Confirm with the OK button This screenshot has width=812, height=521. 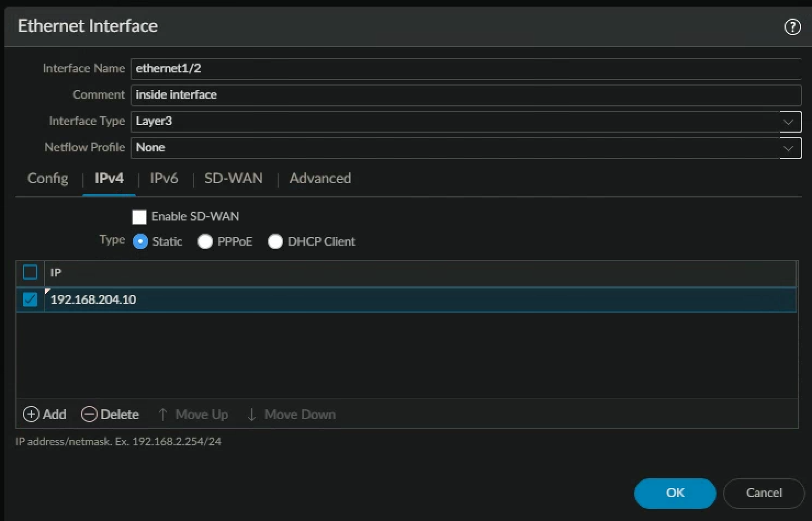tap(675, 493)
